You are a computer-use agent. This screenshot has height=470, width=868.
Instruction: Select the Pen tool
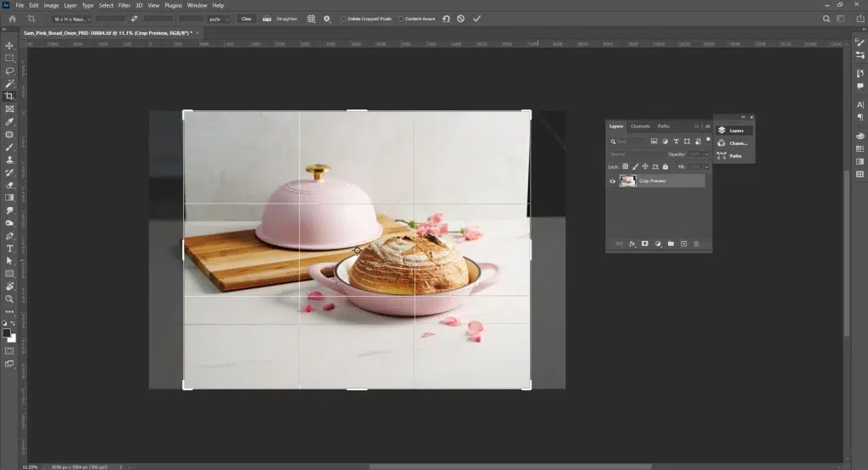coord(9,236)
